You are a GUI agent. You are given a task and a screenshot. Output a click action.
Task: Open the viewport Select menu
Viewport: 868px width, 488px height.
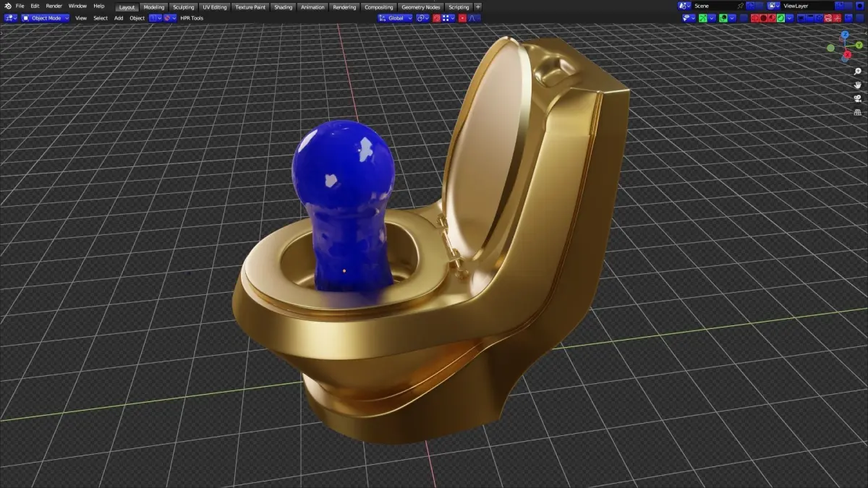101,18
